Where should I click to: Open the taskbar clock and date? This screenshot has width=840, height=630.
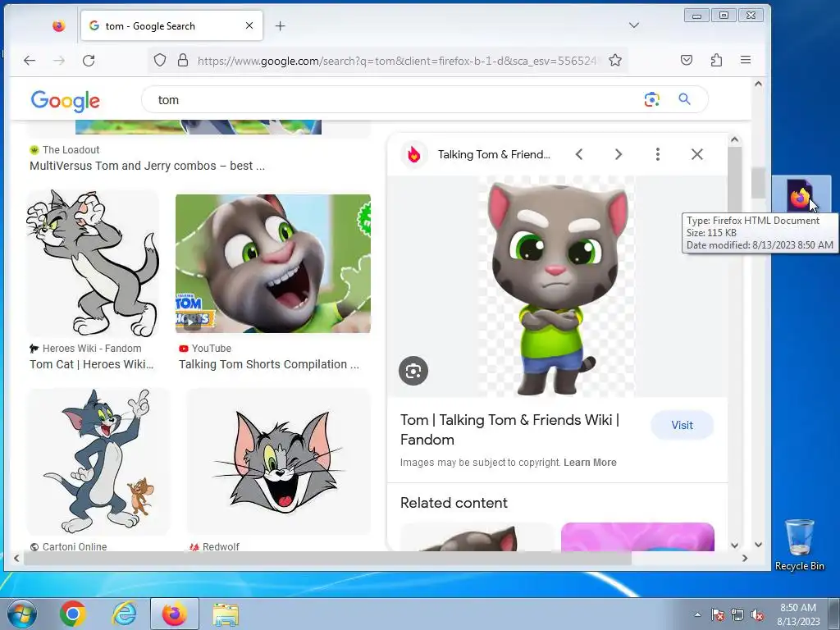click(x=798, y=614)
